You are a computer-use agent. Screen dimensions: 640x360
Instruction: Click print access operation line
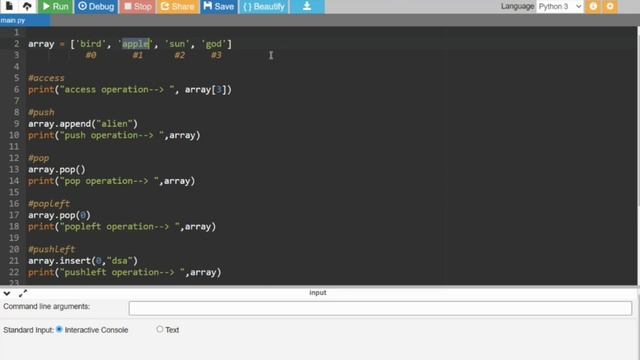pyautogui.click(x=130, y=89)
